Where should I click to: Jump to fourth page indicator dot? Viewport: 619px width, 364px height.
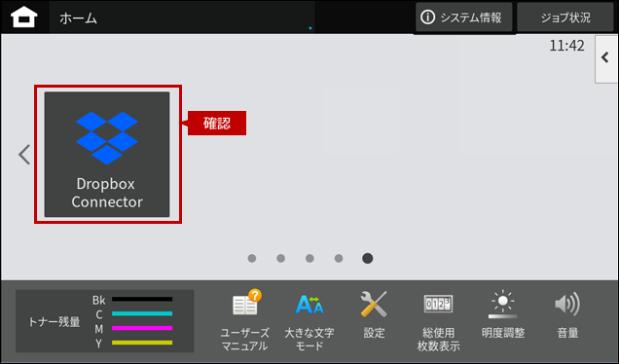(339, 258)
